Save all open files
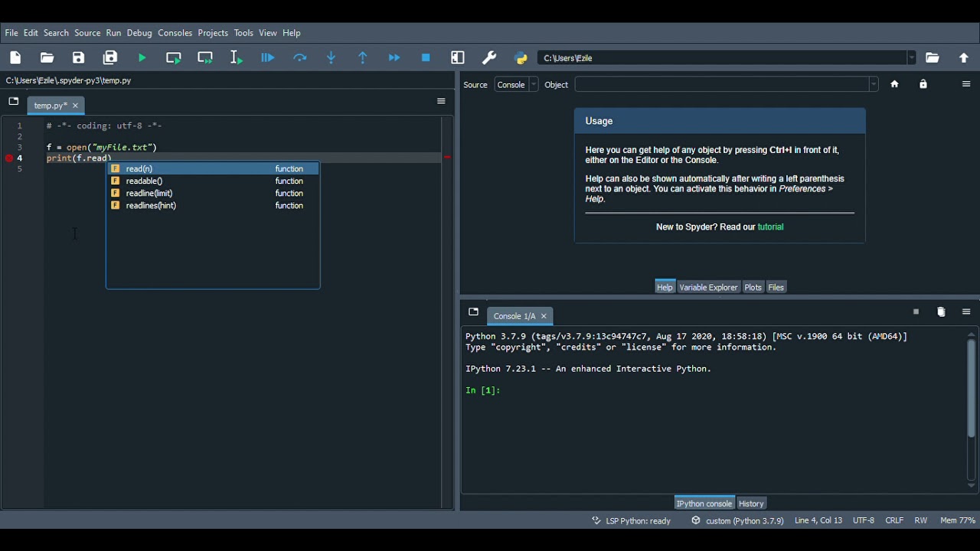The height and width of the screenshot is (551, 980). coord(110,58)
